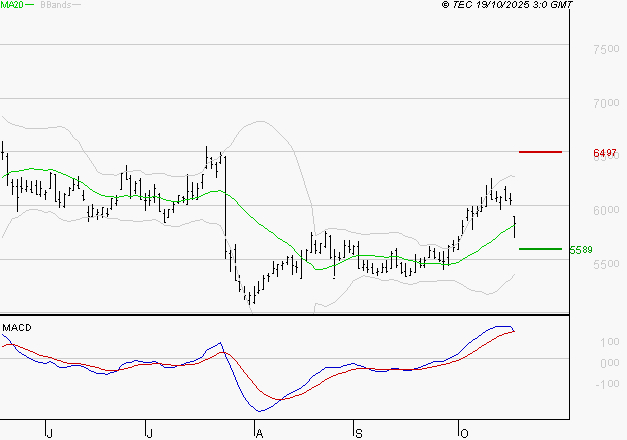Click the TEC 19/10/2025 copyright text
Image resolution: width=627 pixels, height=440 pixels.
[x=507, y=5]
